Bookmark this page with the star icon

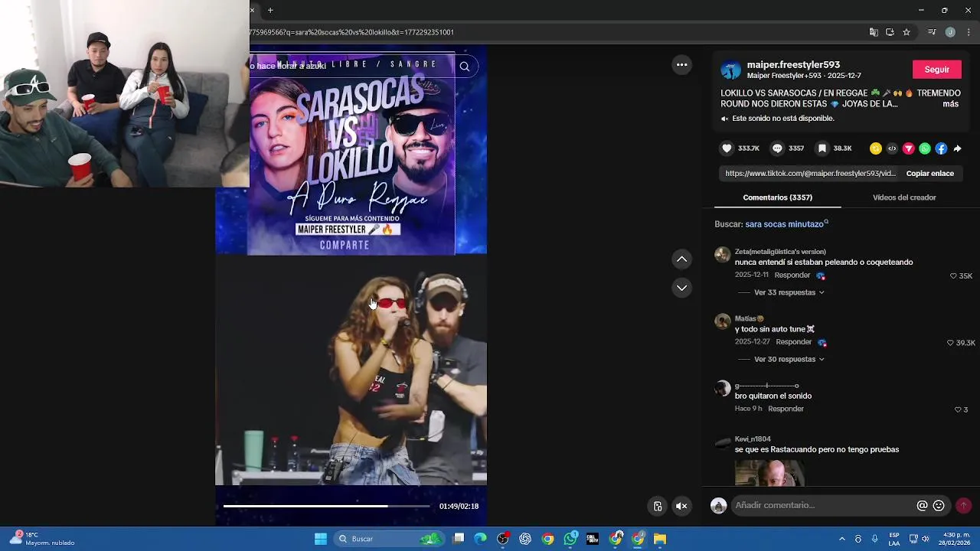[x=906, y=32]
